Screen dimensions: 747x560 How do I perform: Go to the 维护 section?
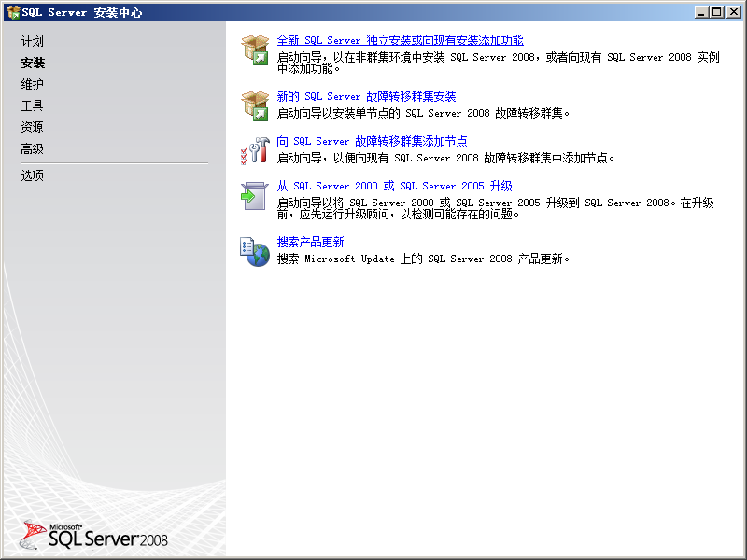point(33,84)
